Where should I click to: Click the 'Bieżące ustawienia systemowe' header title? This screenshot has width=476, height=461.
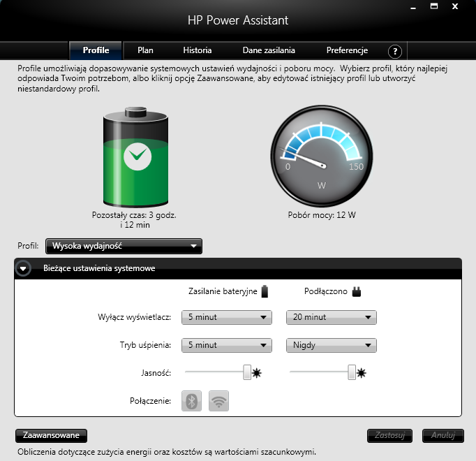99,268
